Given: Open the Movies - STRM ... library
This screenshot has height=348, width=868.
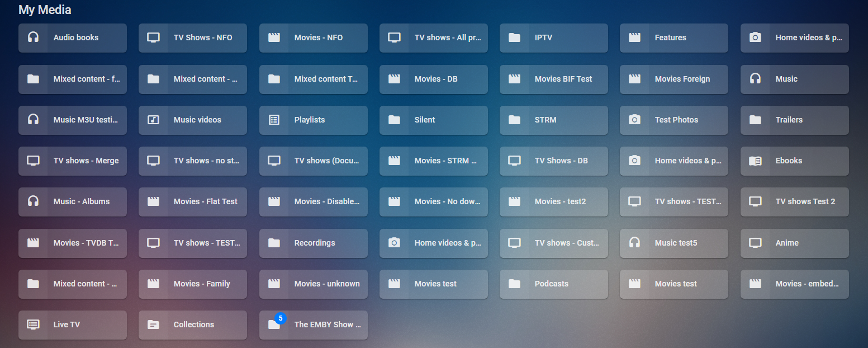Looking at the screenshot, I should tap(434, 161).
